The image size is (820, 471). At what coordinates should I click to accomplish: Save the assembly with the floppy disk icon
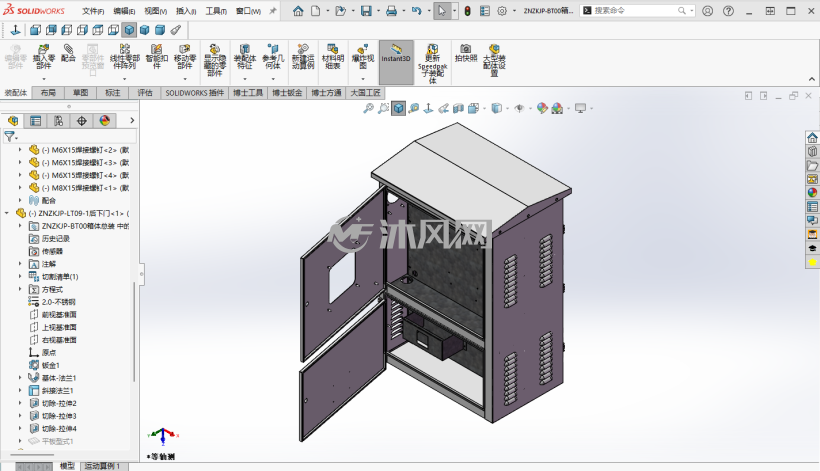366,10
